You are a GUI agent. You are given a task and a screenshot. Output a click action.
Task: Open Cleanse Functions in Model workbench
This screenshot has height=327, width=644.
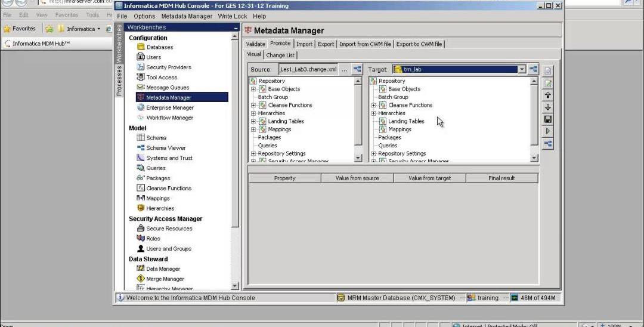point(164,188)
